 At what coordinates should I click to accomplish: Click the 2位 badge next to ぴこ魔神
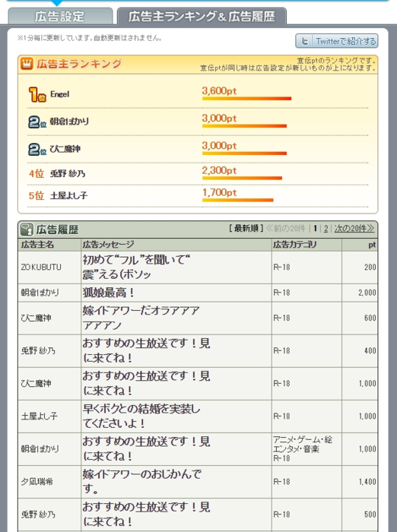coord(37,149)
